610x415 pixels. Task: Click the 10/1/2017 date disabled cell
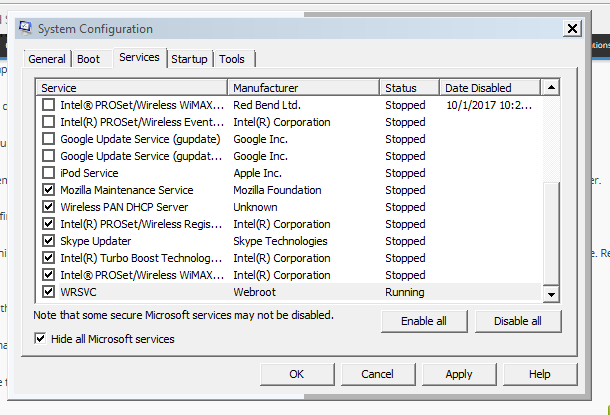tap(489, 105)
